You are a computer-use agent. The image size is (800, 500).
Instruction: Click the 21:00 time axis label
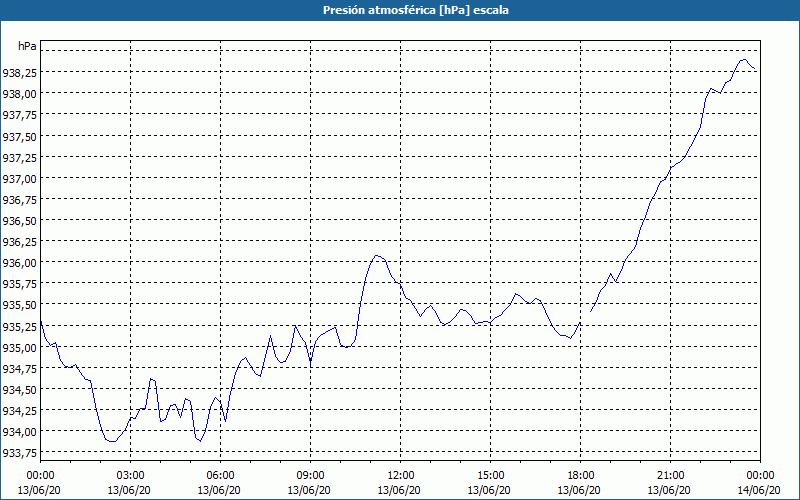click(x=670, y=476)
